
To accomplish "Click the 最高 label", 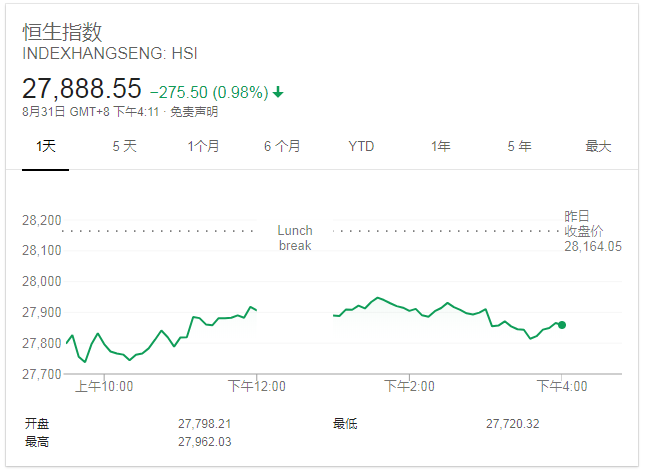I will [x=37, y=442].
